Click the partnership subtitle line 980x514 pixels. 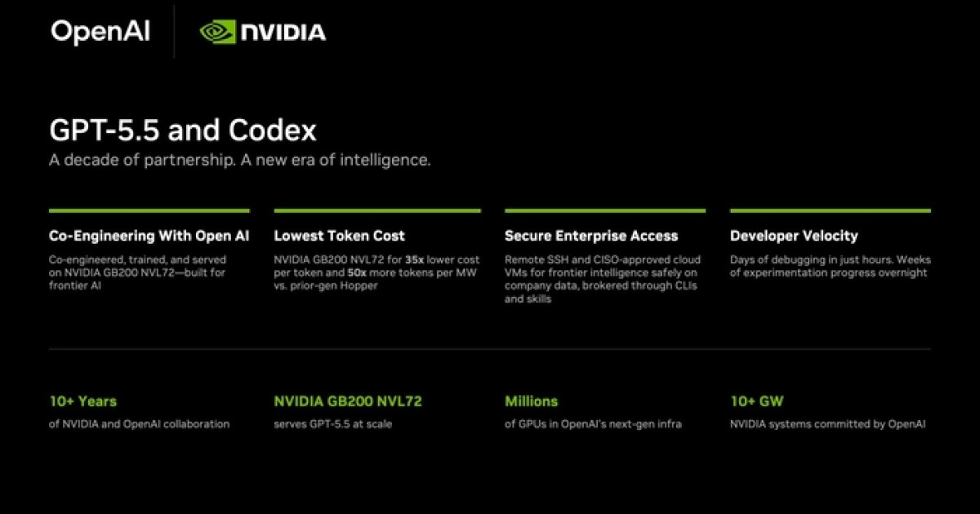[x=239, y=160]
